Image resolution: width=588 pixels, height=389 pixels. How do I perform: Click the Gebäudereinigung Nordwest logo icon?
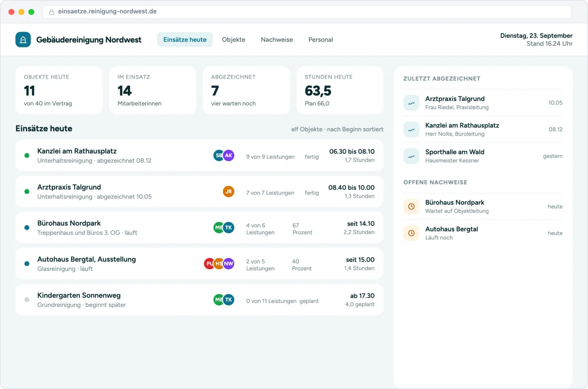point(23,40)
